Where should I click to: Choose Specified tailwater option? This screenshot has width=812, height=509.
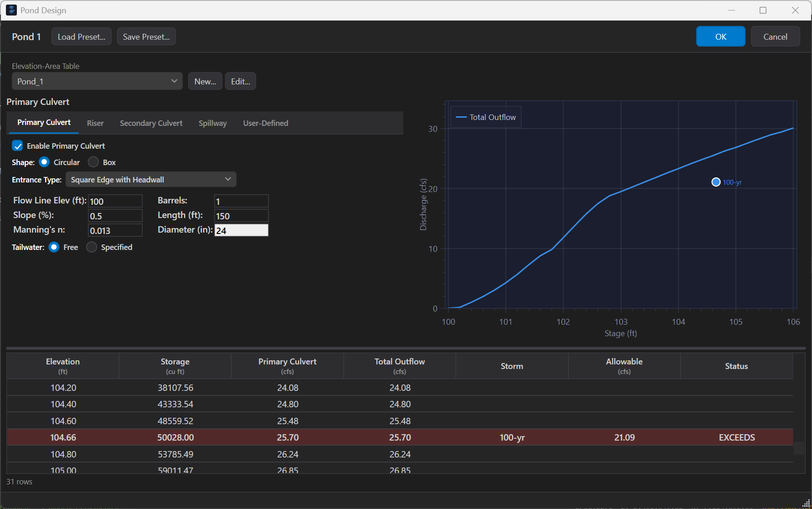click(92, 247)
